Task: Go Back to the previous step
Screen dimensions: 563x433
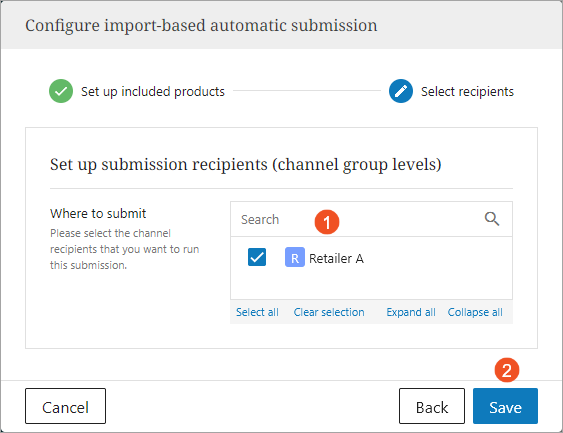Action: click(x=432, y=406)
